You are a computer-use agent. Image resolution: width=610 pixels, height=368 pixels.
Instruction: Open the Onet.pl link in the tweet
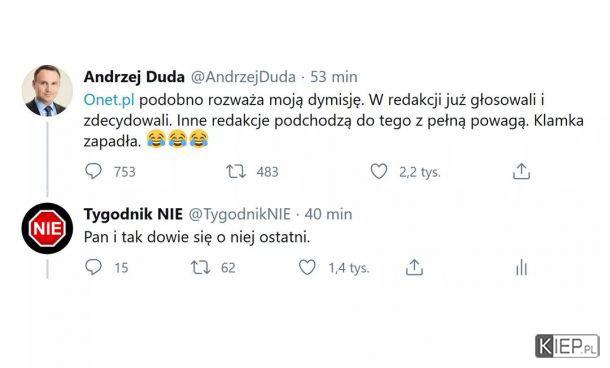pos(109,100)
